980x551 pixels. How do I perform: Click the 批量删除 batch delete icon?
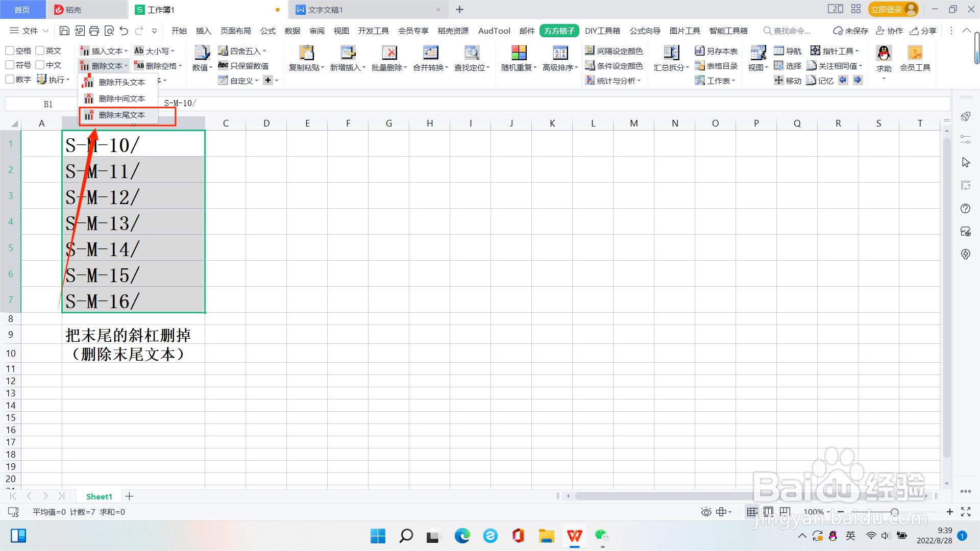pos(389,53)
